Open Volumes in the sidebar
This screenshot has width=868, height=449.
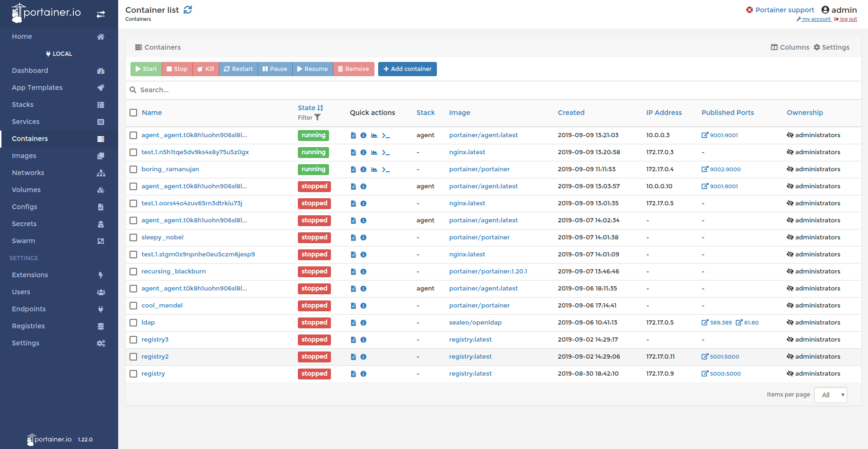click(x=59, y=190)
